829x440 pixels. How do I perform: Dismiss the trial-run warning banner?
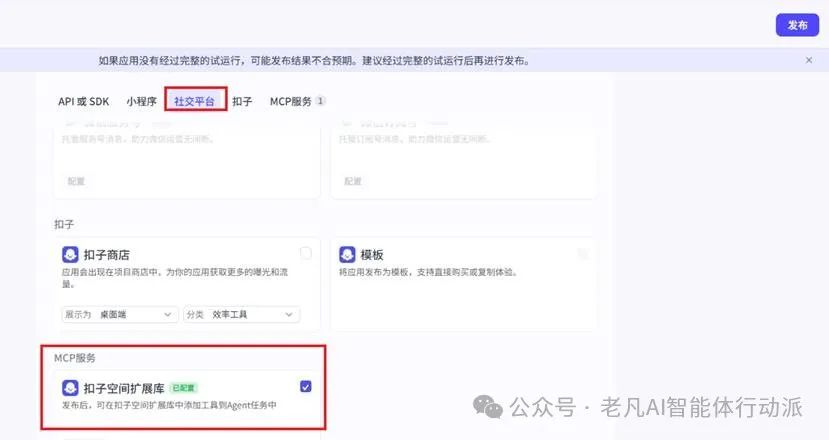click(809, 60)
